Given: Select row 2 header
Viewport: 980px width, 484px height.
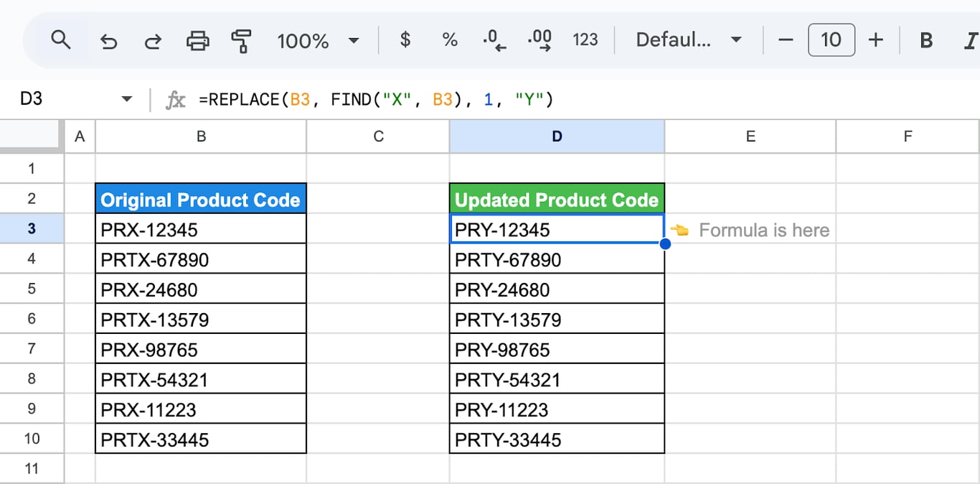Looking at the screenshot, I should [x=32, y=198].
